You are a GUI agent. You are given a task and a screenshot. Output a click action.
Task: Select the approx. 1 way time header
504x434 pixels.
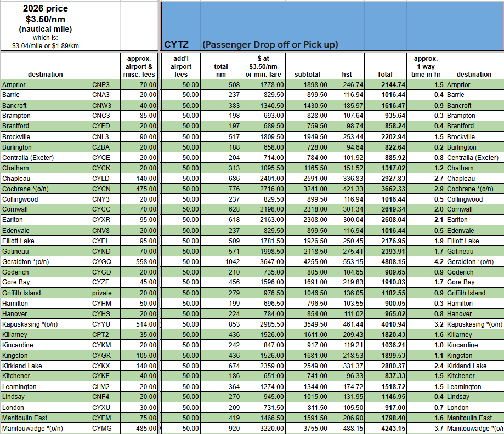coord(425,66)
